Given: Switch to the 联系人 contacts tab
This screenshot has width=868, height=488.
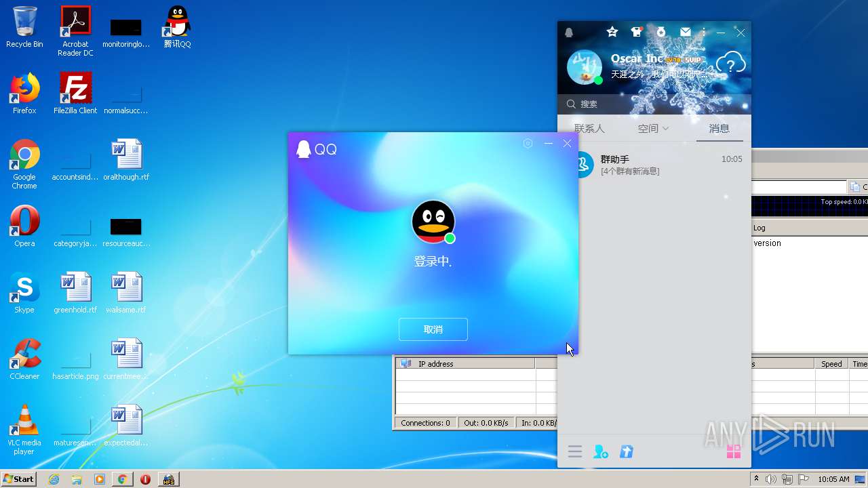Looking at the screenshot, I should pyautogui.click(x=589, y=128).
